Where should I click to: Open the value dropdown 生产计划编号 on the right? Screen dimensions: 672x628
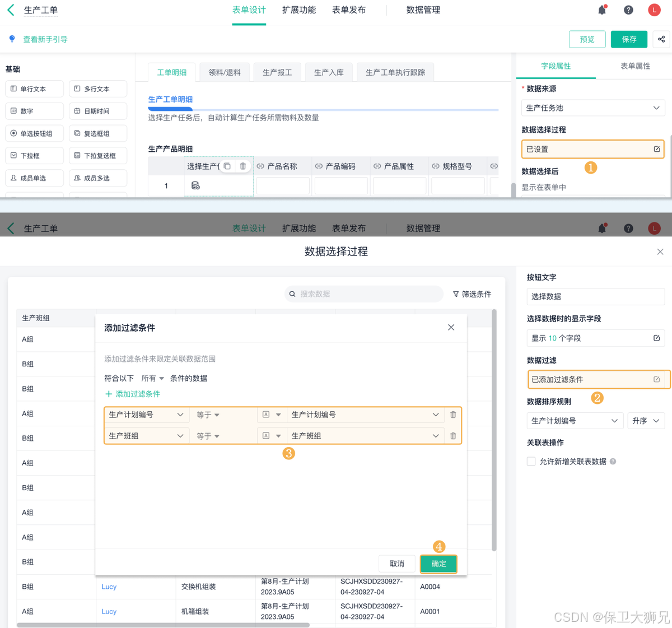pos(365,415)
